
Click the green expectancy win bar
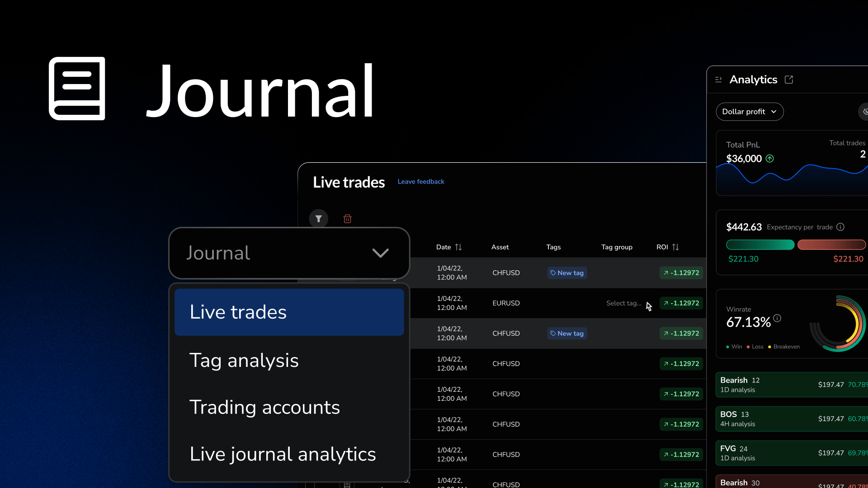(x=760, y=245)
